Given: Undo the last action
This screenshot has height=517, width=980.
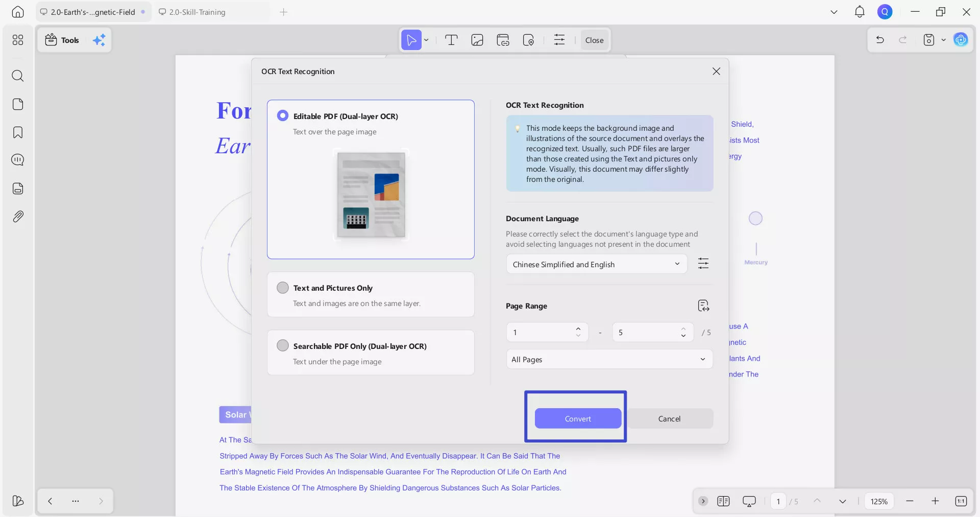Looking at the screenshot, I should pos(880,40).
